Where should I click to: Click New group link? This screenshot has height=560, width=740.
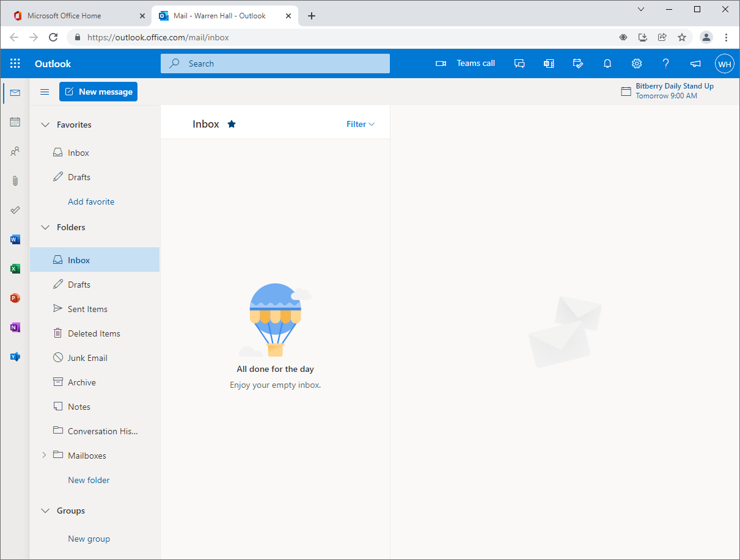pyautogui.click(x=89, y=539)
